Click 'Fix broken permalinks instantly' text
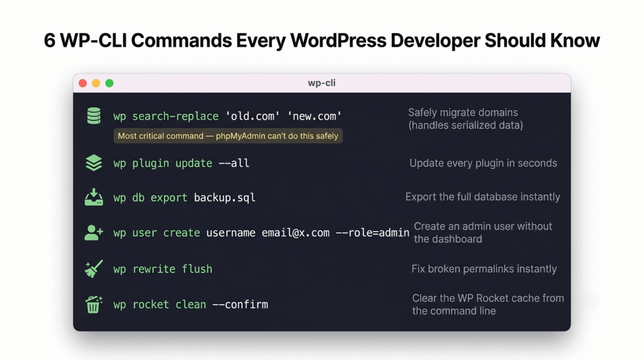The height and width of the screenshot is (360, 644). tap(484, 269)
